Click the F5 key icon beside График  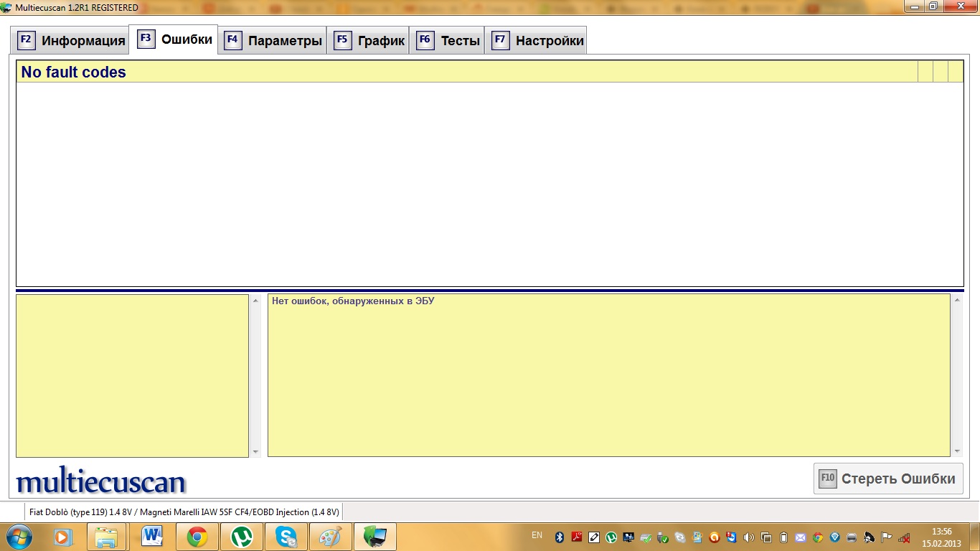click(x=342, y=40)
